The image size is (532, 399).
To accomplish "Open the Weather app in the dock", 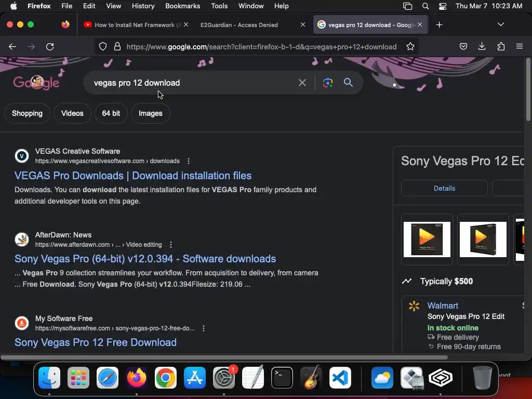I will coord(382,378).
